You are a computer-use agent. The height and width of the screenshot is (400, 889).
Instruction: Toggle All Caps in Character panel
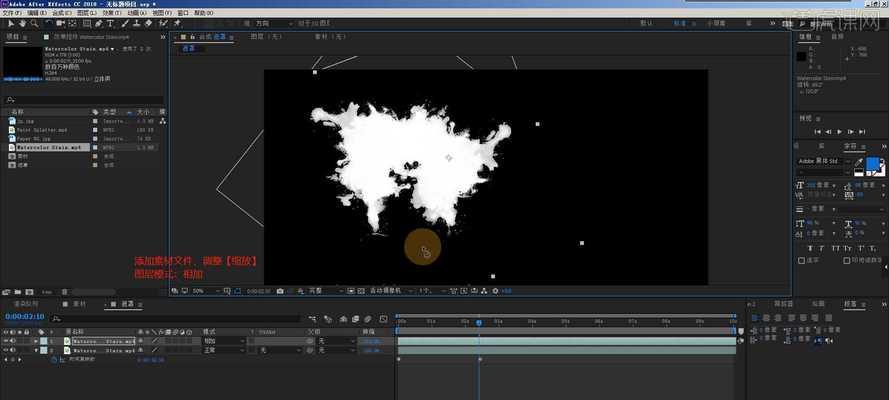tap(836, 248)
